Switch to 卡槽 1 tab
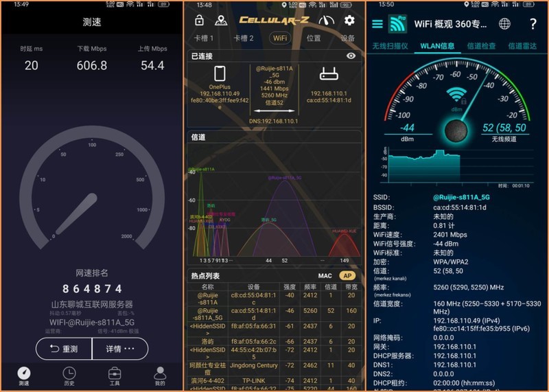 point(203,38)
